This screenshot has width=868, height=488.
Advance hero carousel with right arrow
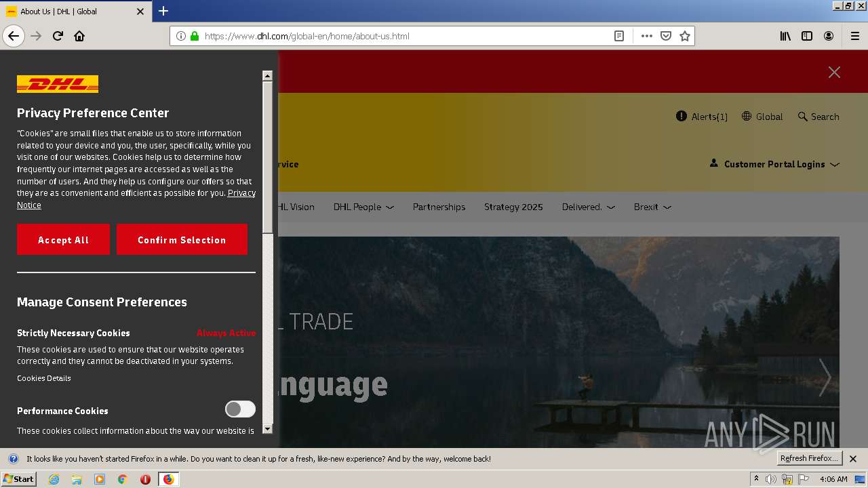[x=825, y=377]
